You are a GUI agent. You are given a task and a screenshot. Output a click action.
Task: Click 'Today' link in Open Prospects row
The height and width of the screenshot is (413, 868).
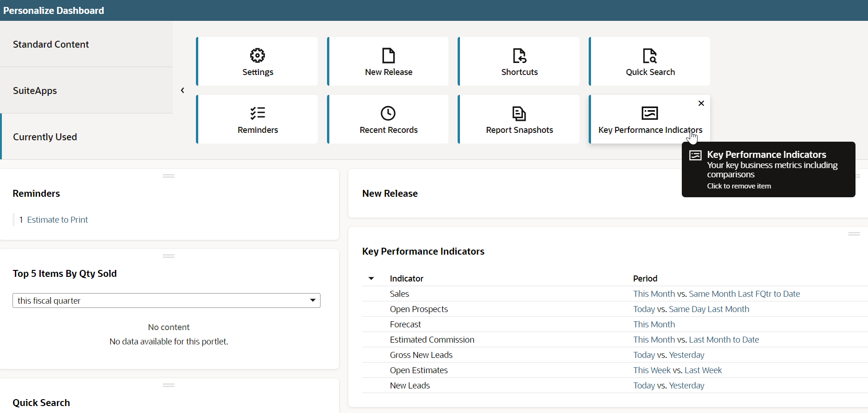[x=644, y=309]
